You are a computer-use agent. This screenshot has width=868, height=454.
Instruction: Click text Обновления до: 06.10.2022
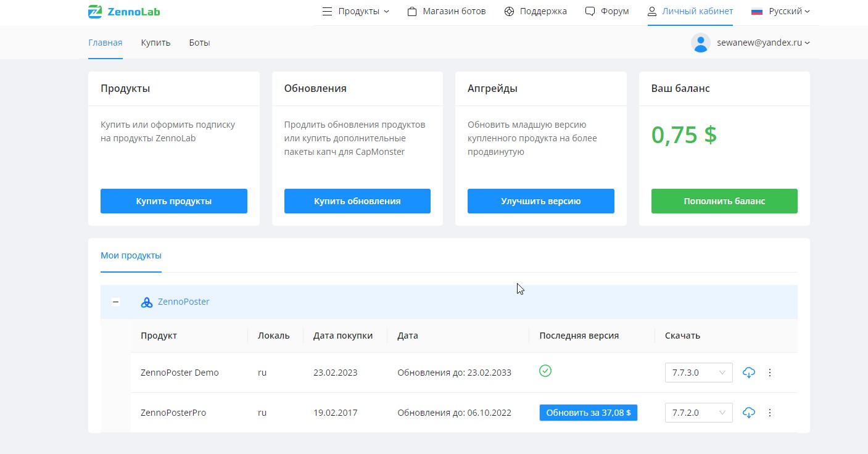[454, 413]
